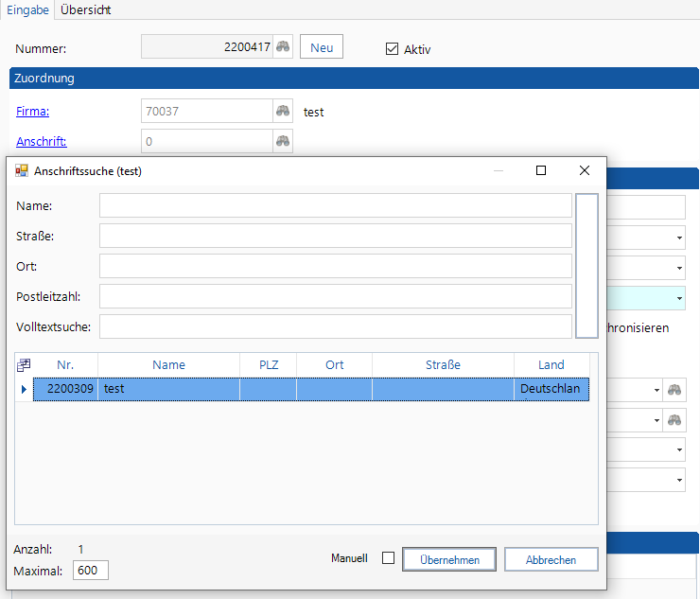
Task: Click the Nummer field showing 2200417
Action: 207,47
